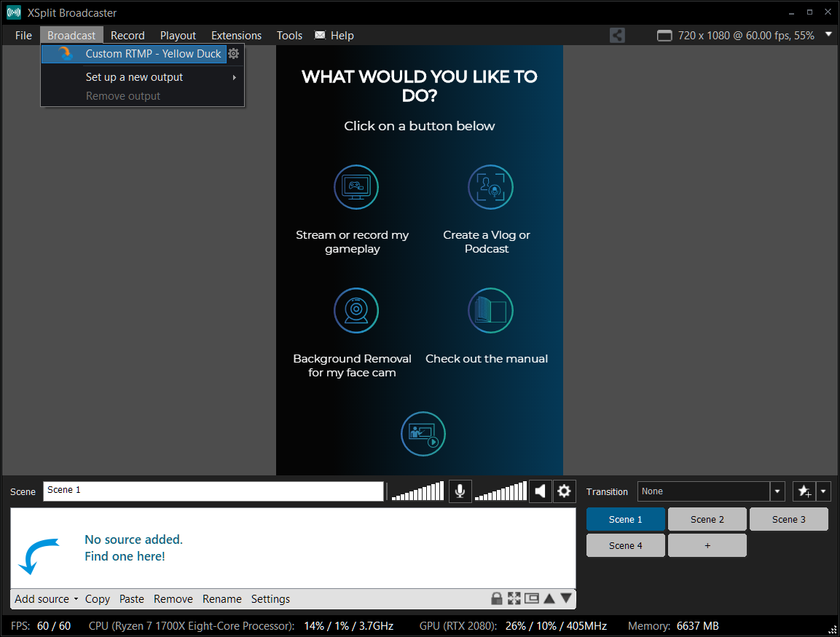The width and height of the screenshot is (840, 637).
Task: Click the add transition star icon
Action: coord(804,491)
